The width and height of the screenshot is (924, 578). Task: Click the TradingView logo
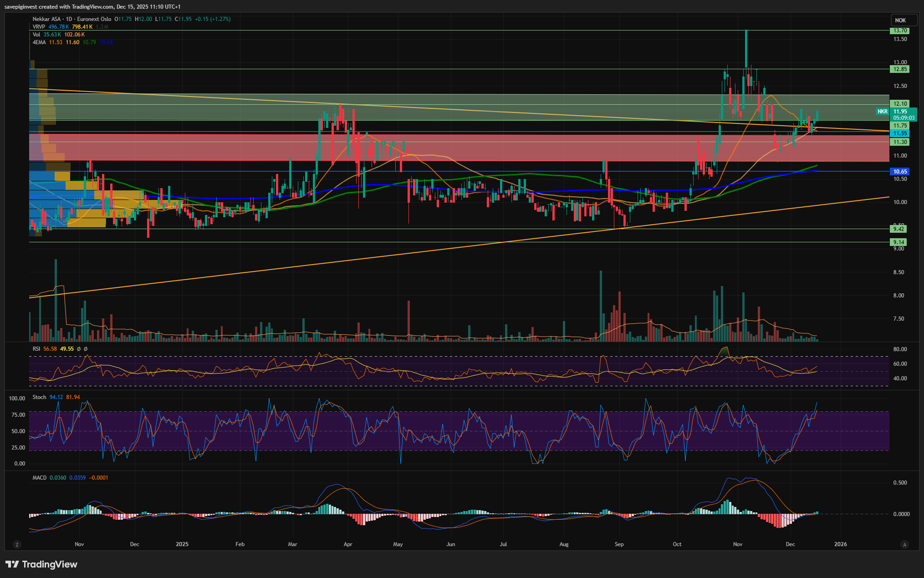tap(41, 564)
